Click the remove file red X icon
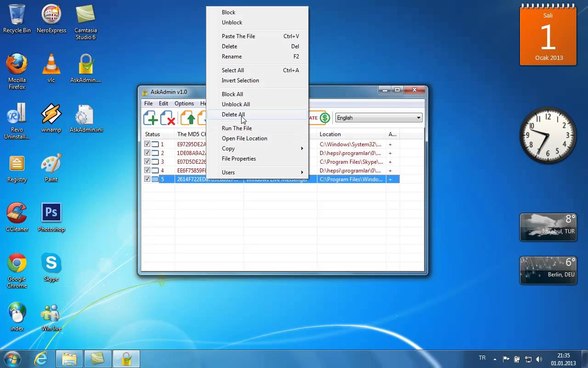The height and width of the screenshot is (368, 588). point(168,118)
